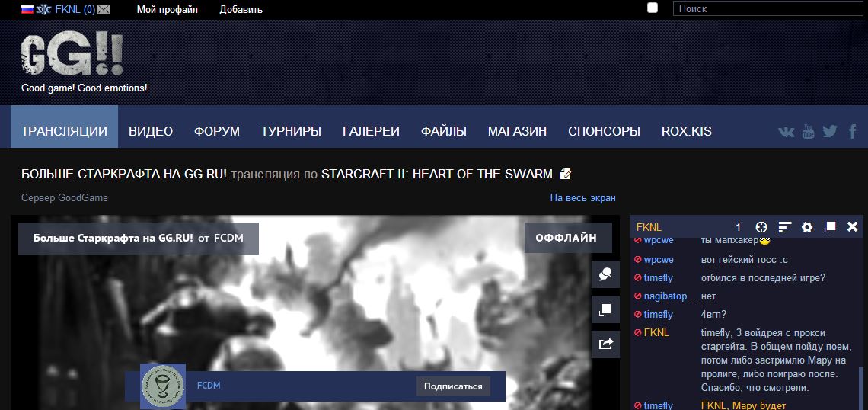The height and width of the screenshot is (410, 868).
Task: Click the Russian flag icon in top bar
Action: (27, 9)
